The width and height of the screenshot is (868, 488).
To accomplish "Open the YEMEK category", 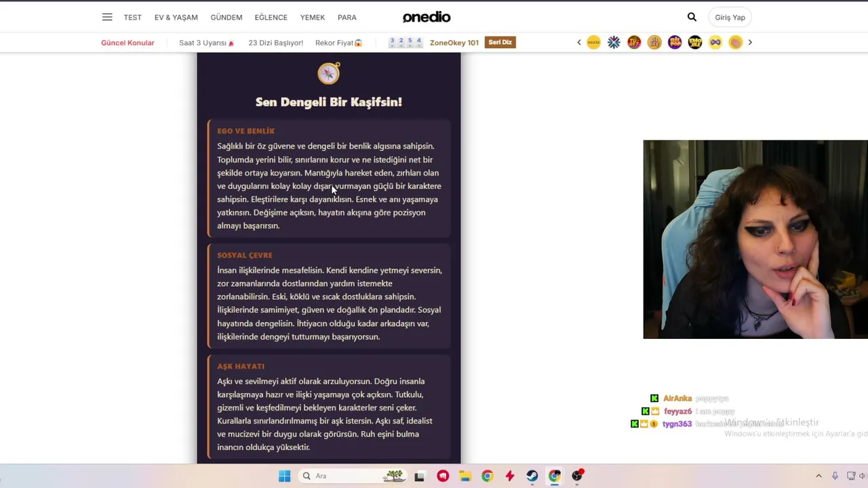I will (313, 18).
